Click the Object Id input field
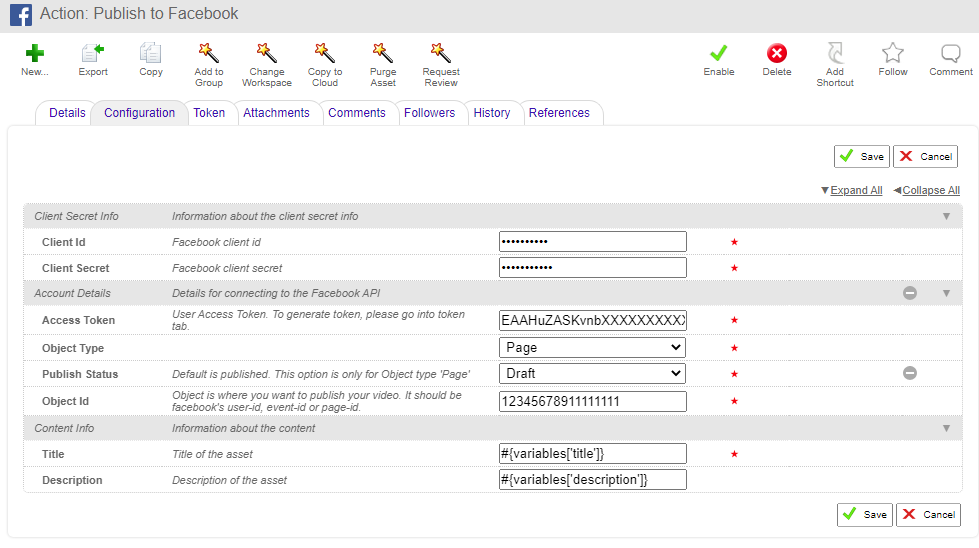979x548 pixels. (x=593, y=401)
